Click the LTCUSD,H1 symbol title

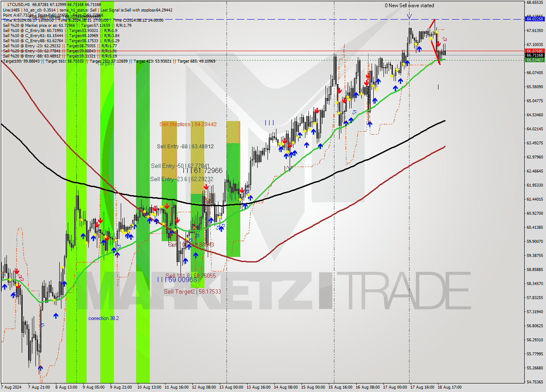[x=19, y=4]
